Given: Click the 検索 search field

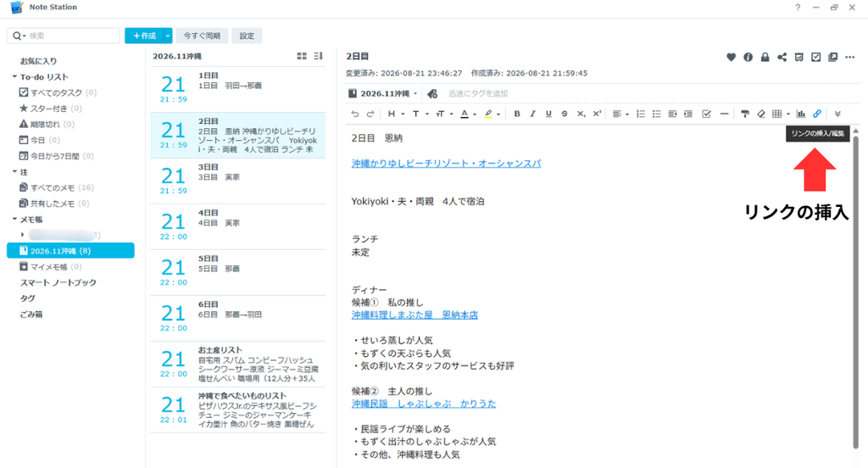Looking at the screenshot, I should 63,36.
